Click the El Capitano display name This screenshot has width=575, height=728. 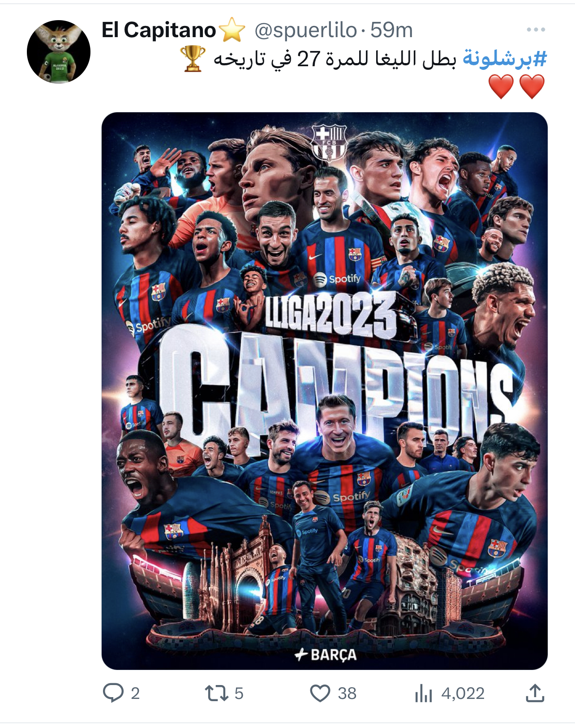159,30
